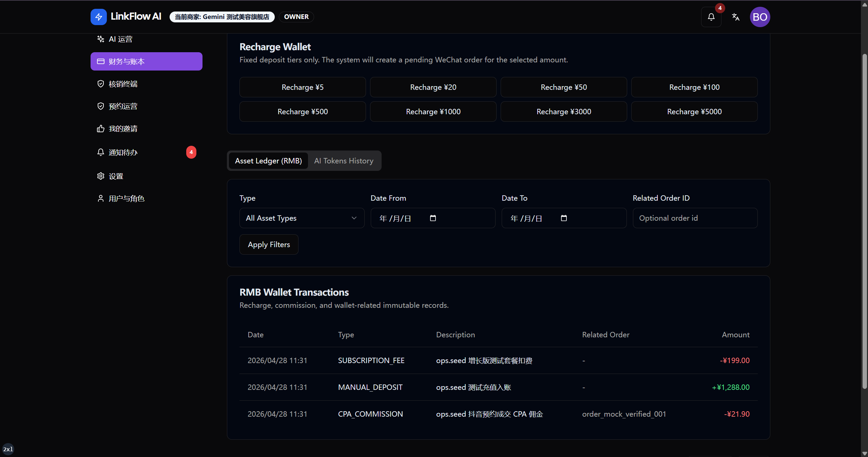Click the OWNER role badge
This screenshot has width=868, height=457.
[296, 17]
